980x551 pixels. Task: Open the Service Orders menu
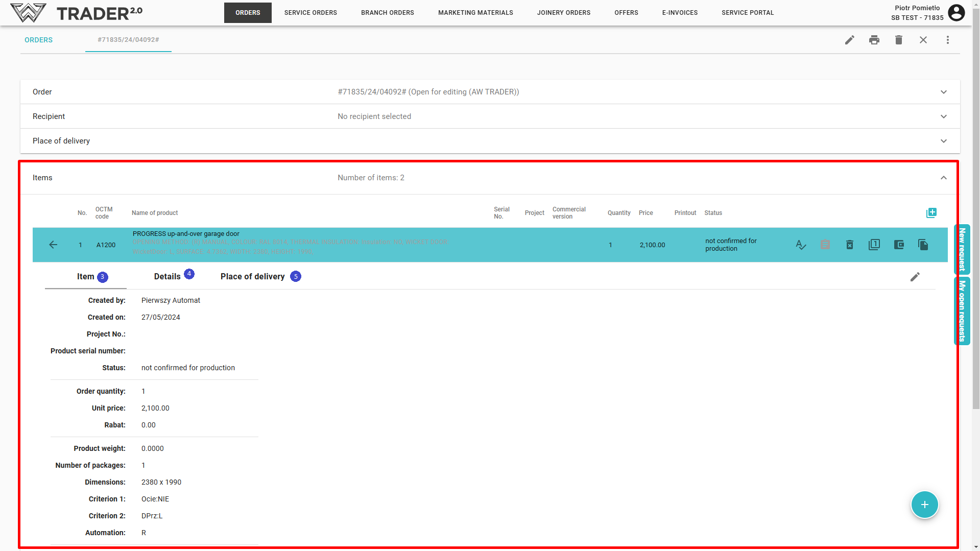pos(310,13)
